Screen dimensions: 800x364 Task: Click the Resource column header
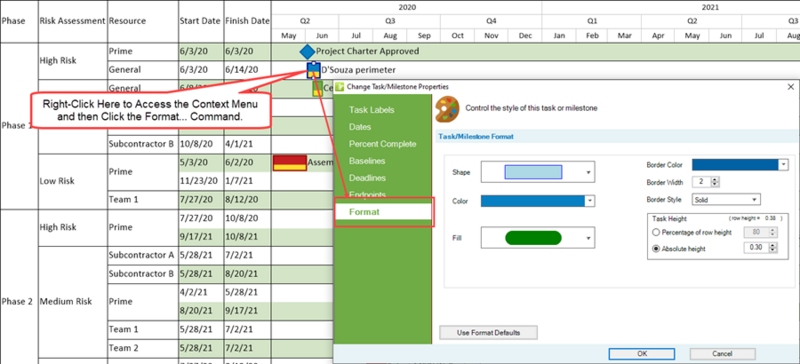[127, 21]
